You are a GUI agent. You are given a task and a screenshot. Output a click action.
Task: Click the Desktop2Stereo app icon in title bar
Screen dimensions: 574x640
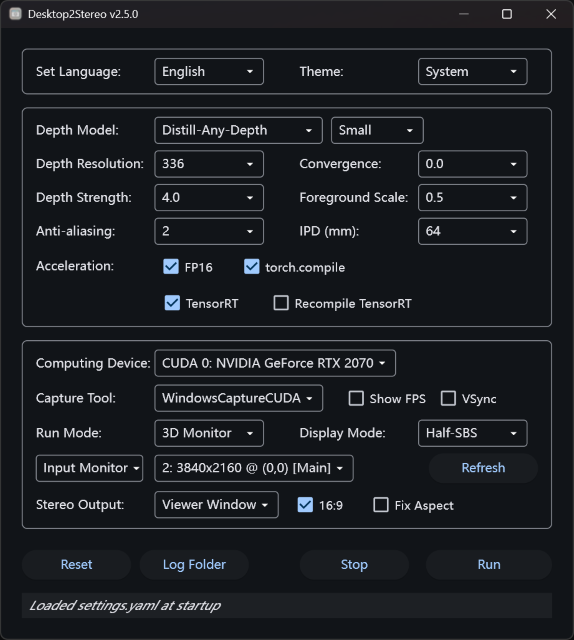(16, 14)
